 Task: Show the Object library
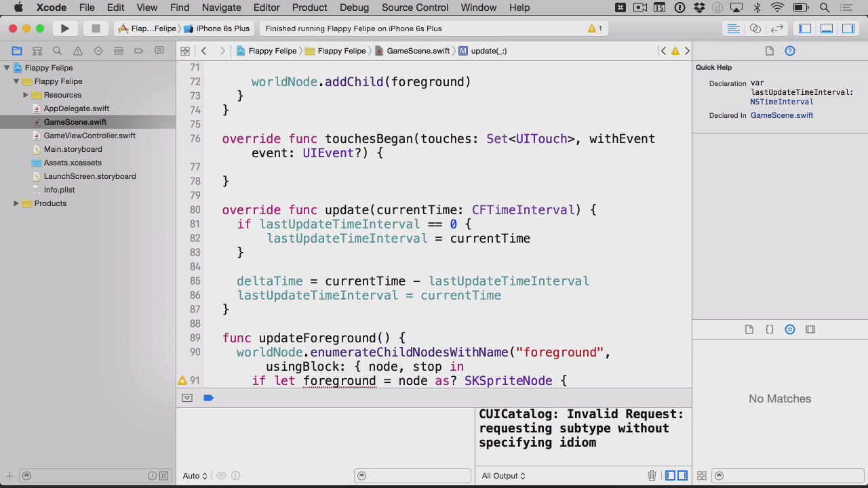(x=790, y=329)
